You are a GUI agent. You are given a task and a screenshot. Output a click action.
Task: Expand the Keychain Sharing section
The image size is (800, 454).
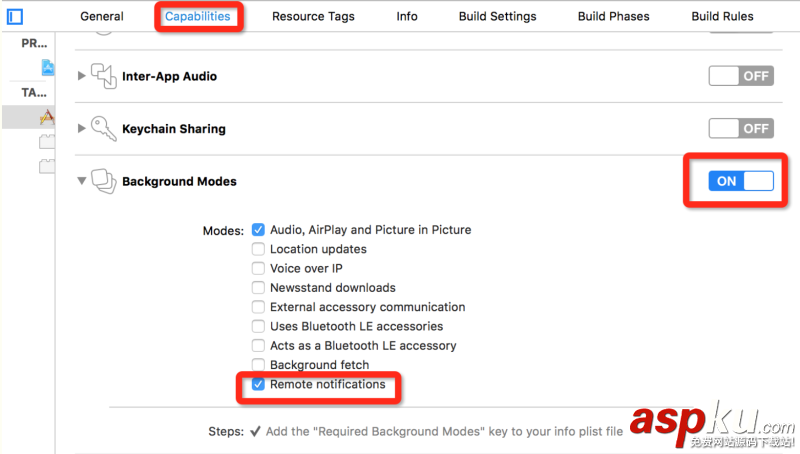pos(82,128)
